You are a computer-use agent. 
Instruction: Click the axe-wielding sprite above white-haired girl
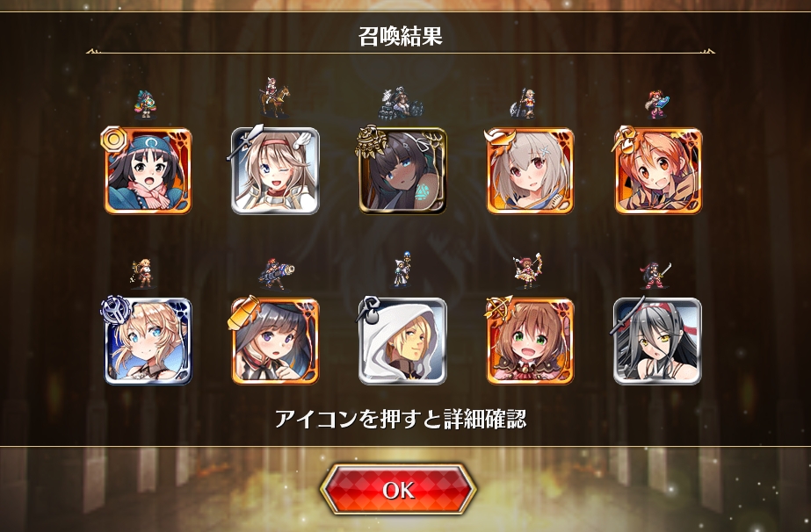(523, 104)
